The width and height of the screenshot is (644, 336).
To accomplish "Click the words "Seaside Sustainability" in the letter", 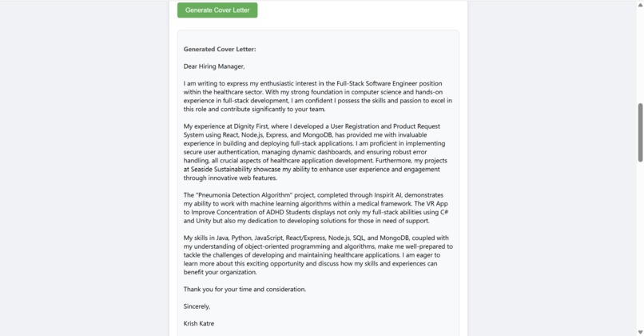I will pos(221,170).
